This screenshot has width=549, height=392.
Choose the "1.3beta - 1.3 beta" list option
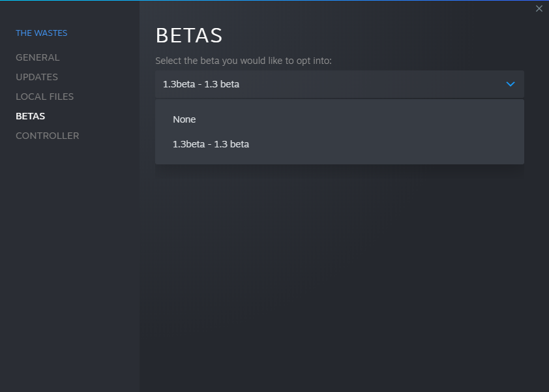[211, 144]
